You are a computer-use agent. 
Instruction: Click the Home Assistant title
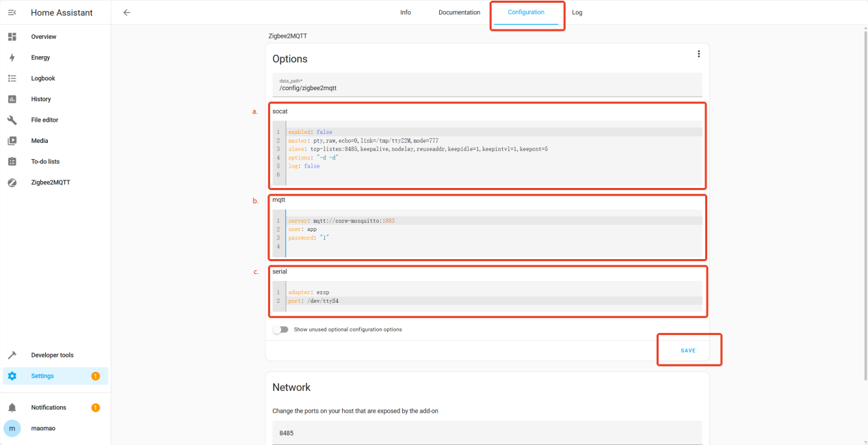pos(62,12)
